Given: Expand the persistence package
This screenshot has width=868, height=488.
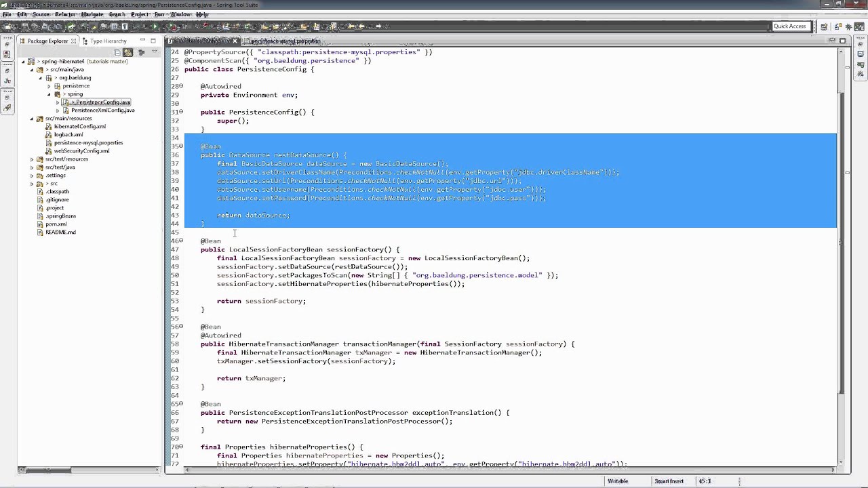Looking at the screenshot, I should click(x=49, y=86).
